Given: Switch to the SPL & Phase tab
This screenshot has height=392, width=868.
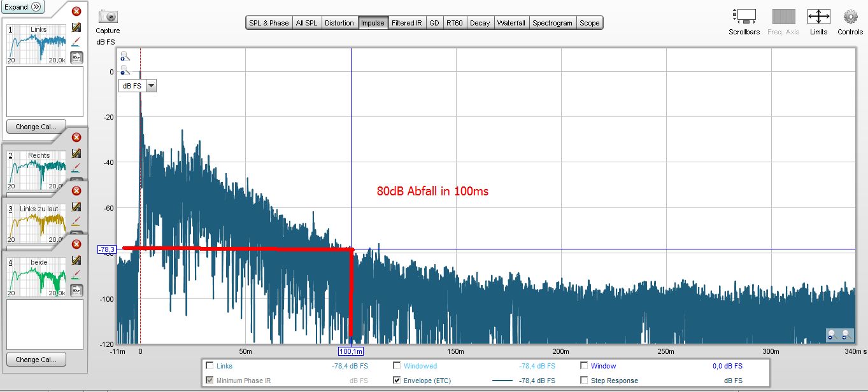Looking at the screenshot, I should coord(269,23).
